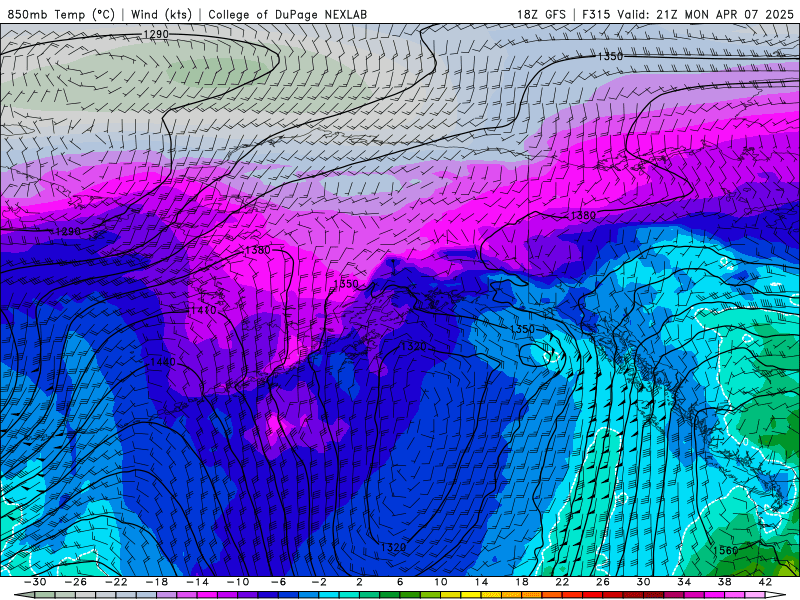The height and width of the screenshot is (600, 800).
Task: Click the 38 colorbar scale label
Action: tap(724, 582)
